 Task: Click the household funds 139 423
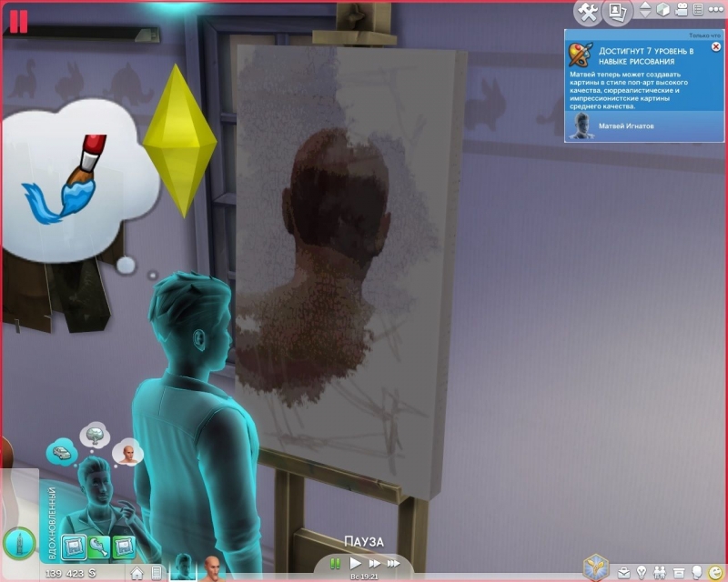[x=71, y=573]
